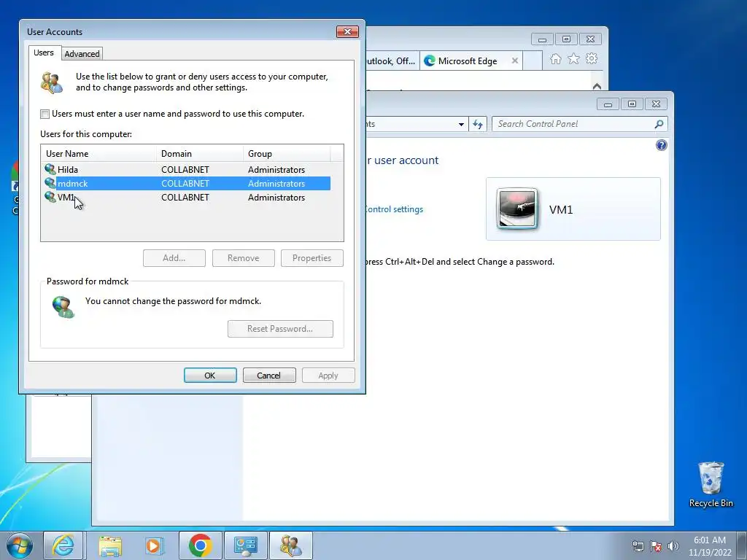Open Internet Explorer favorites star icon
Viewport: 747px width, 560px height.
point(573,58)
